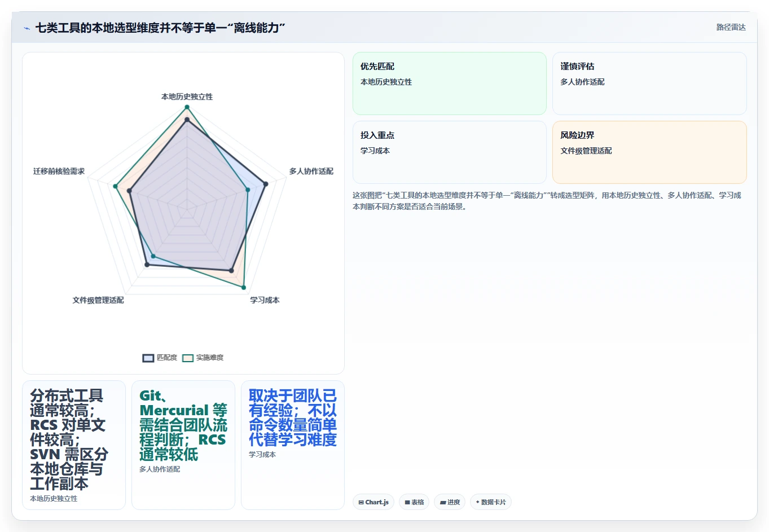The width and height of the screenshot is (769, 532).
Task: Toggle the 匹配度 legend swatch
Action: 148,358
